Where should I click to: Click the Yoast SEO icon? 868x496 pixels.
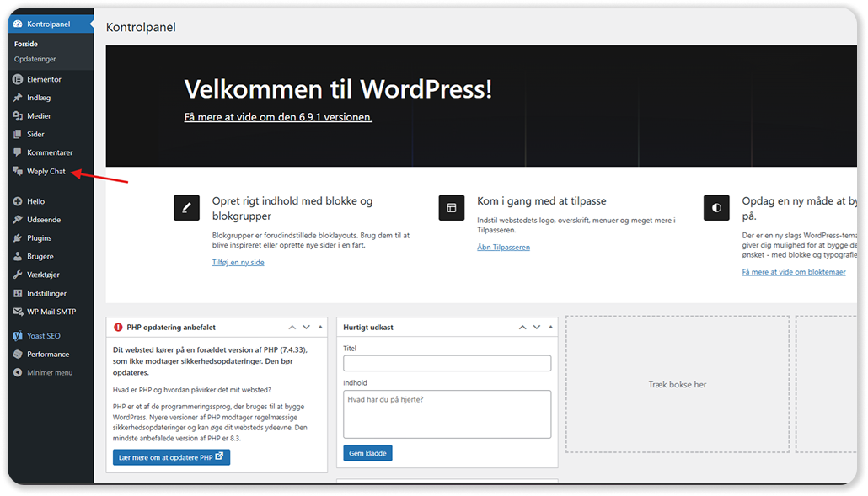click(18, 336)
